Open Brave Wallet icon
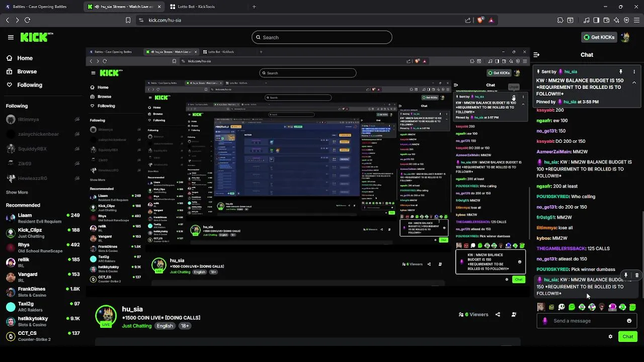 tap(606, 20)
